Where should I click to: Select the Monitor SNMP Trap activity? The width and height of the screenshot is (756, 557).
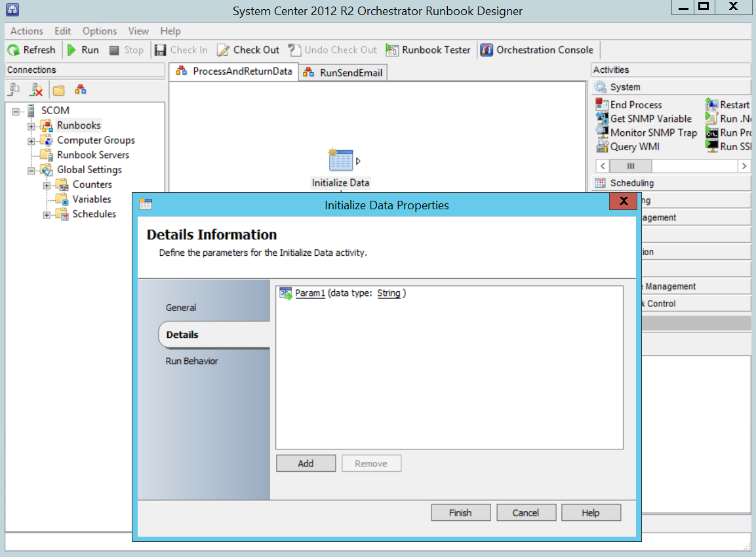[647, 133]
